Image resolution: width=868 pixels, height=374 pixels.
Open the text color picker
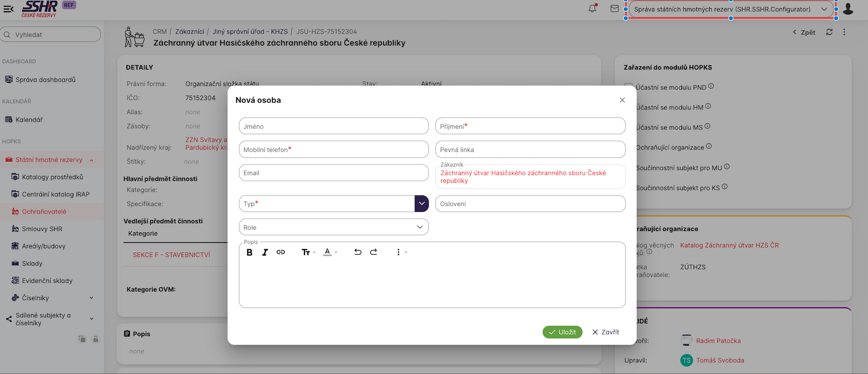click(328, 252)
